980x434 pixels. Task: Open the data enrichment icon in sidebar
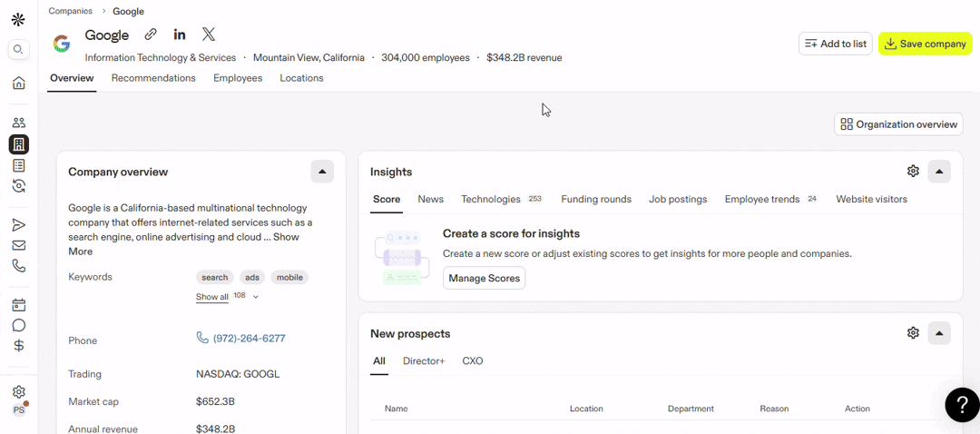tap(19, 186)
